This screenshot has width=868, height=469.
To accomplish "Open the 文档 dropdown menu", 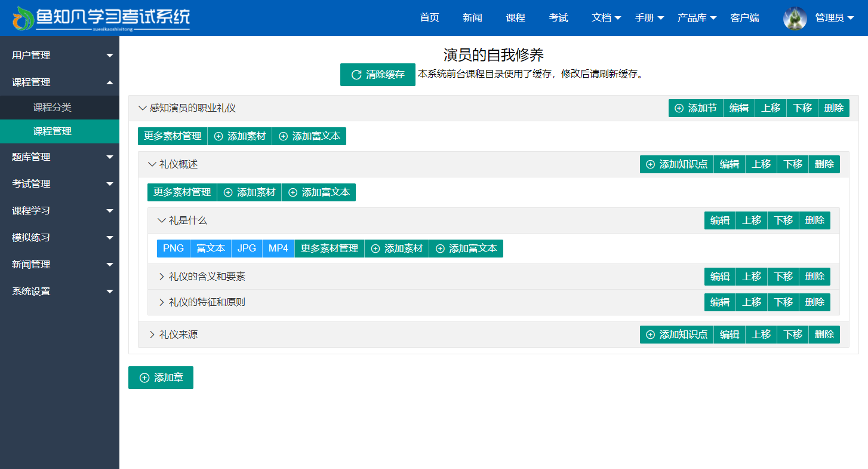I will point(606,18).
